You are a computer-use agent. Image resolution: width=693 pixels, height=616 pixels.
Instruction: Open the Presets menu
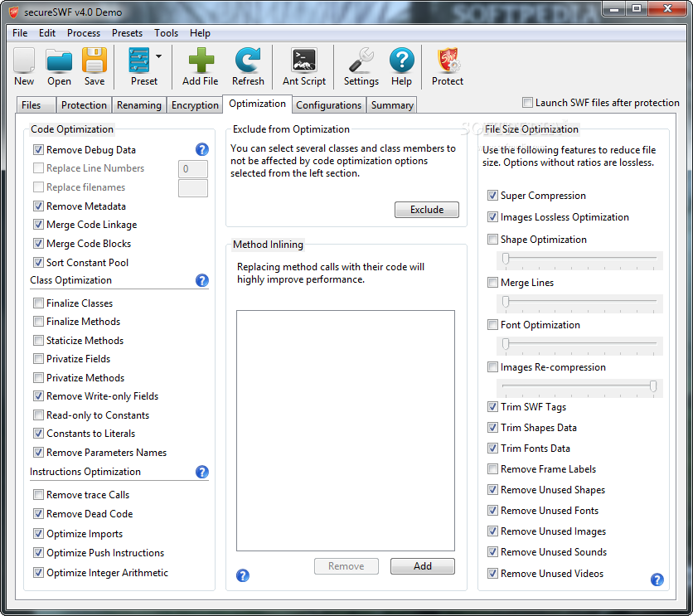pyautogui.click(x=128, y=33)
